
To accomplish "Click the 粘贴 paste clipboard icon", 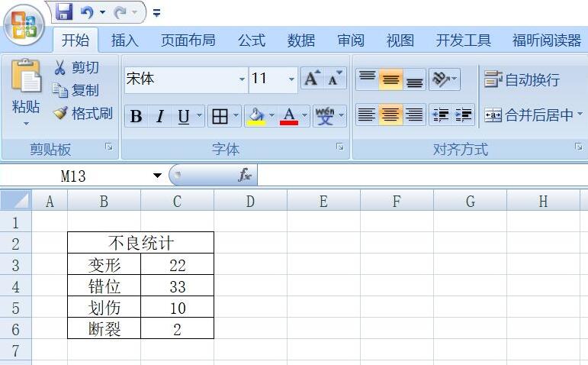I will (26, 76).
